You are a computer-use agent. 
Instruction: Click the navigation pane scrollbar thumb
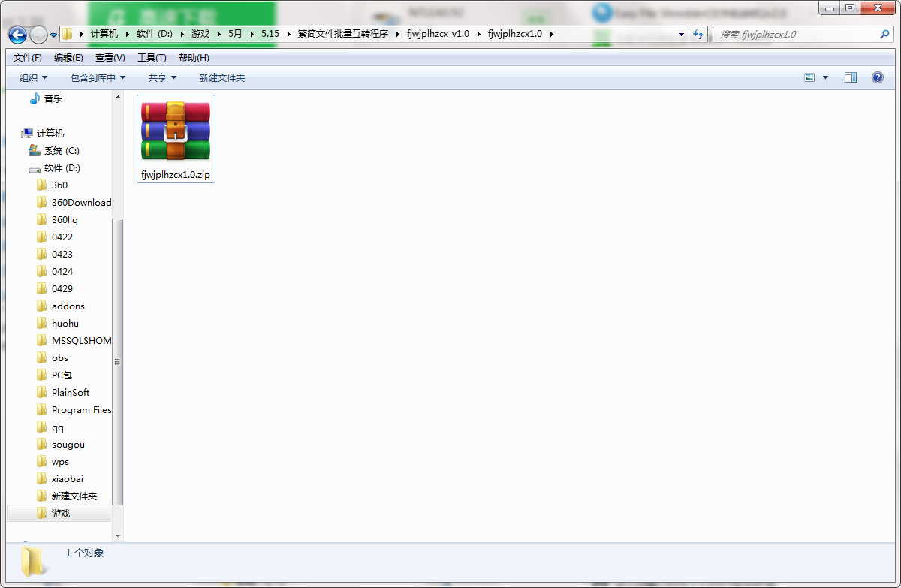coord(118,362)
